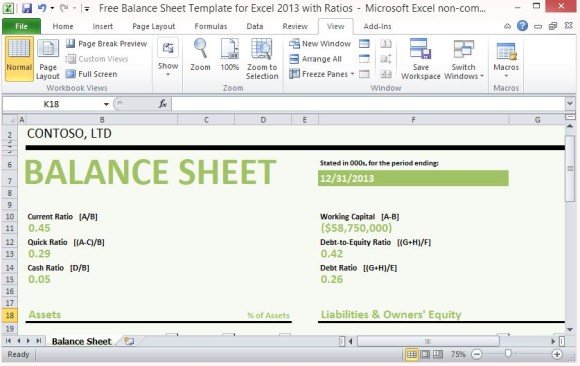Open a New Window

[x=320, y=44]
